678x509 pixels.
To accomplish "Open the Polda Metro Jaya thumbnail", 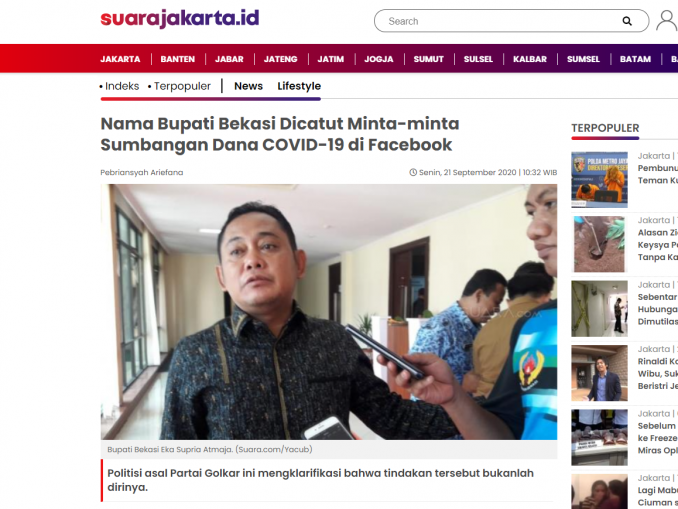I will click(x=599, y=180).
